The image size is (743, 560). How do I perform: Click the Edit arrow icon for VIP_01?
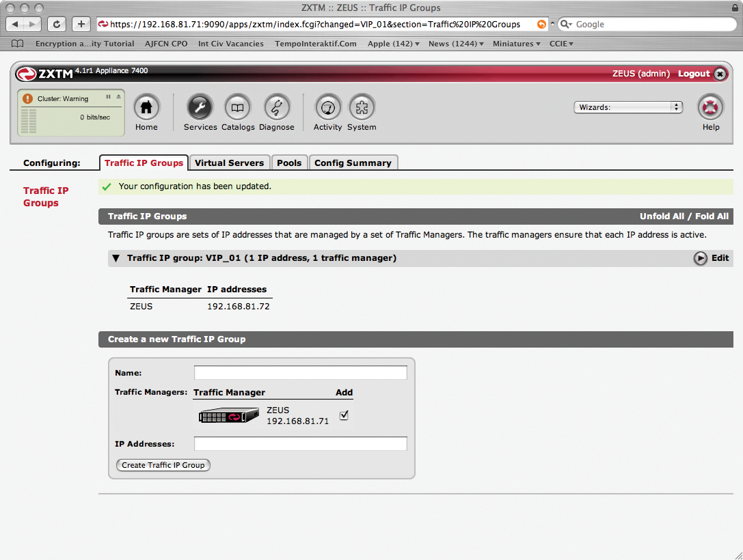701,258
